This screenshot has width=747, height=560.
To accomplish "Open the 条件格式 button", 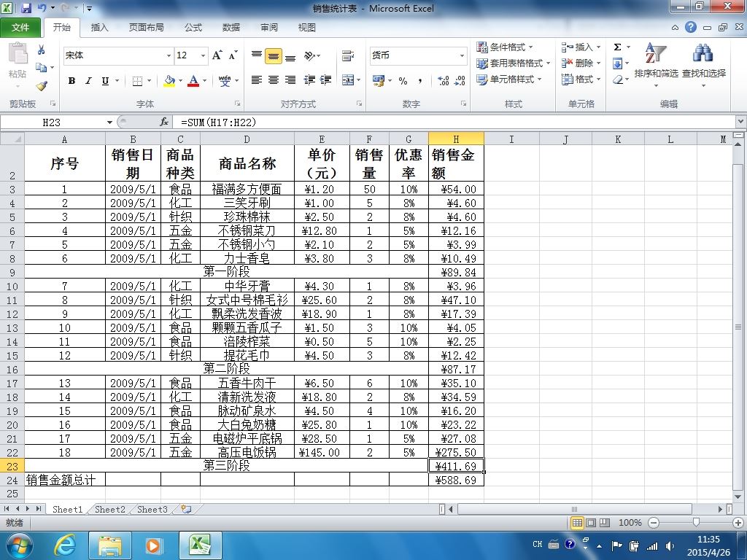I will 506,47.
